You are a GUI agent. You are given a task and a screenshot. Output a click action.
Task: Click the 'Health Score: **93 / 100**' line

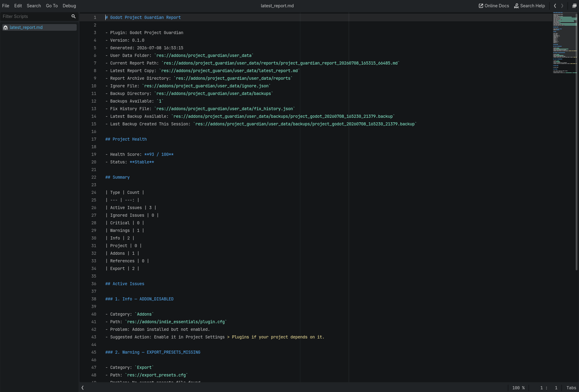coord(139,154)
